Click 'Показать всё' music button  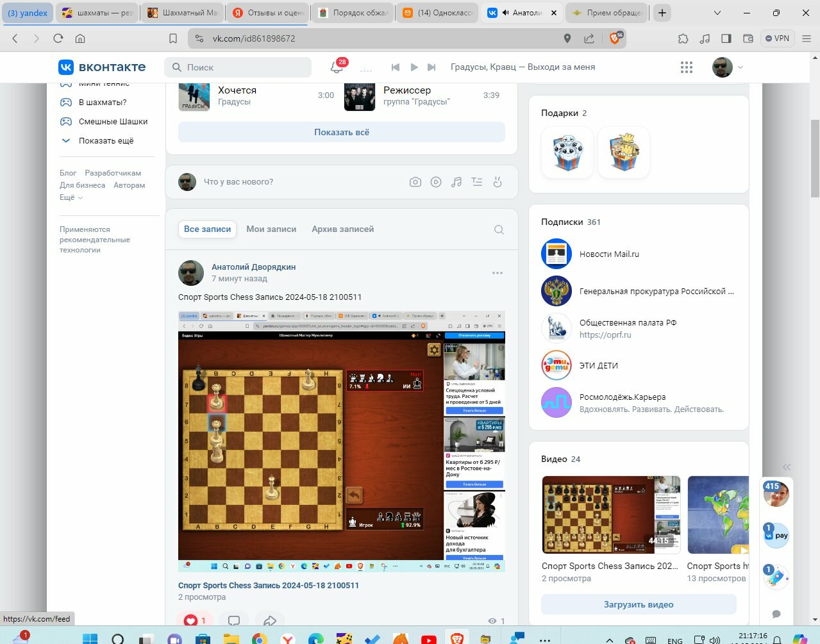(342, 132)
